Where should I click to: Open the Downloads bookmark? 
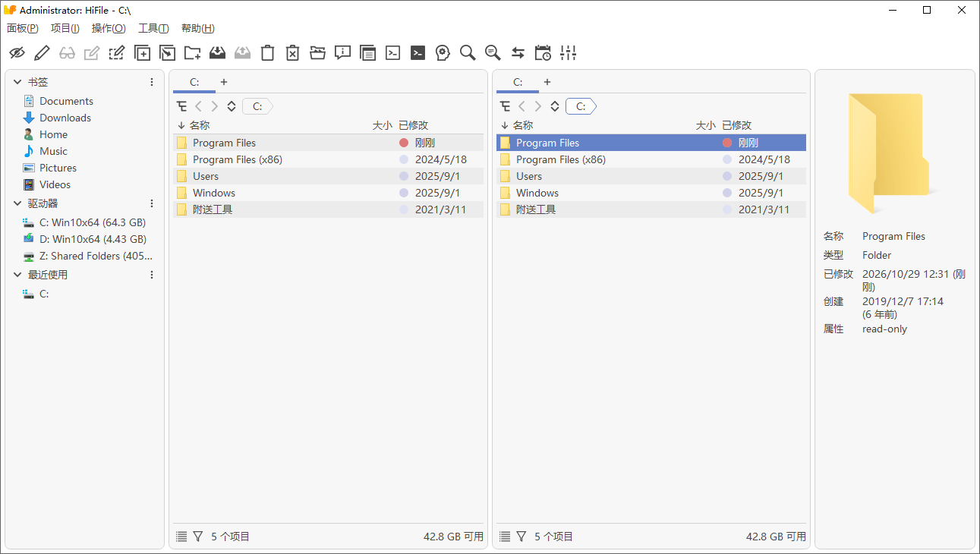tap(65, 118)
